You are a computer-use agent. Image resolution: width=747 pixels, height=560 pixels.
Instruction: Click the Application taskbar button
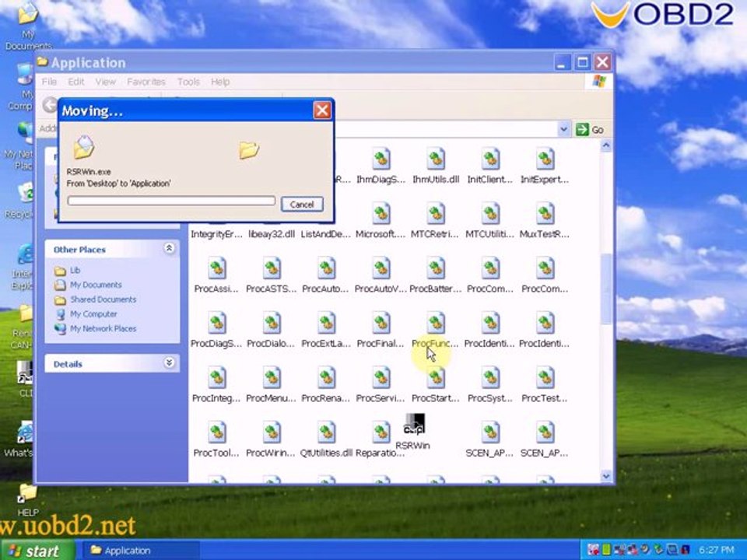[141, 551]
